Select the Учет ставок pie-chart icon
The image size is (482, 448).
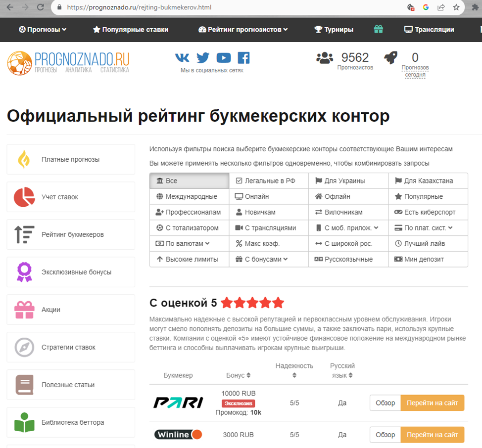click(24, 197)
